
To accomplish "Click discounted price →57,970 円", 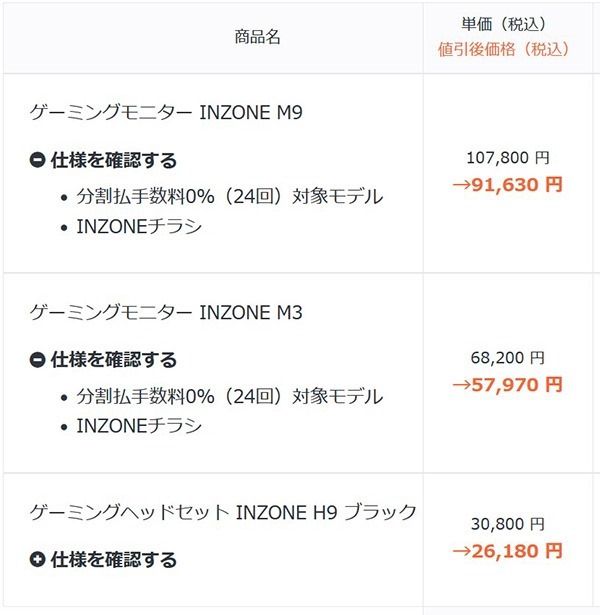I will [x=508, y=384].
